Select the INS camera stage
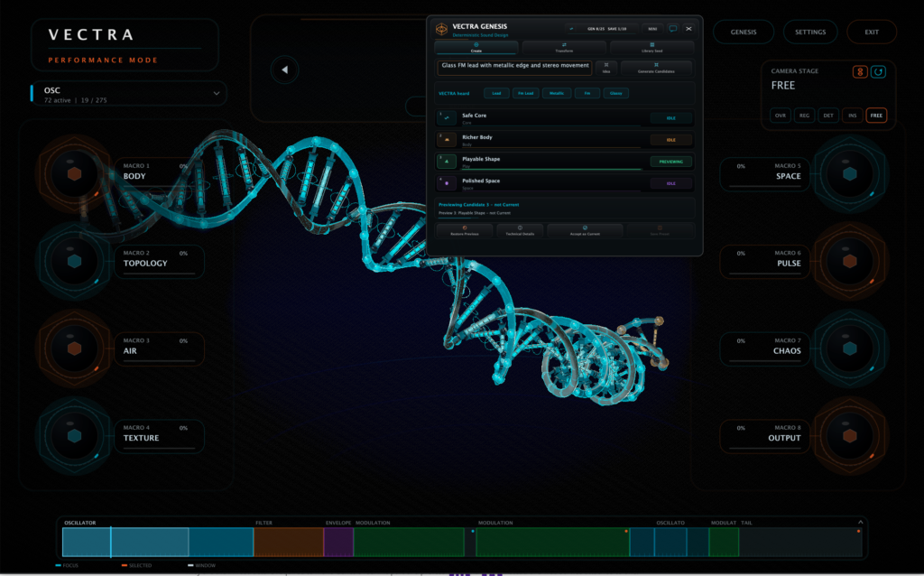The height and width of the screenshot is (576, 924). point(852,116)
